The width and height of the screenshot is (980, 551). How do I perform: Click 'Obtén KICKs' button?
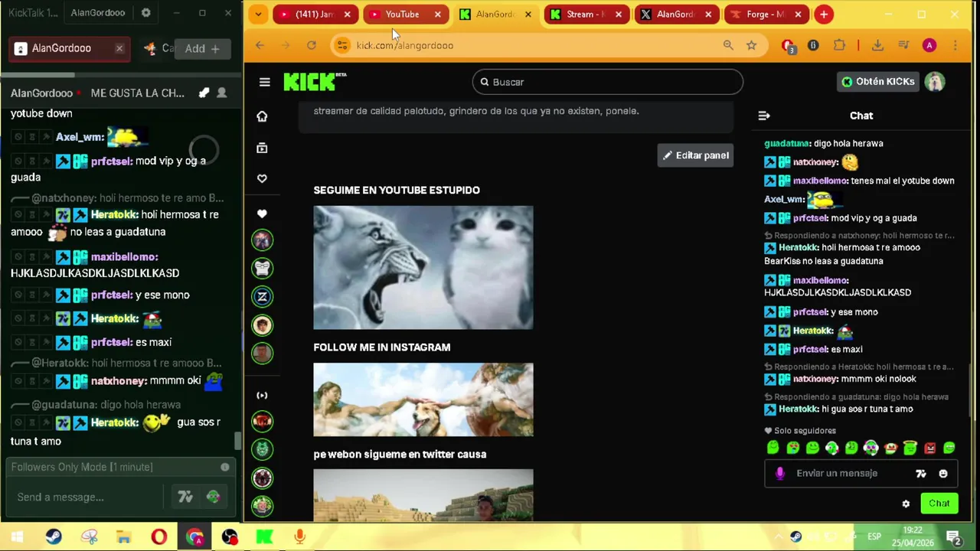[x=877, y=81]
